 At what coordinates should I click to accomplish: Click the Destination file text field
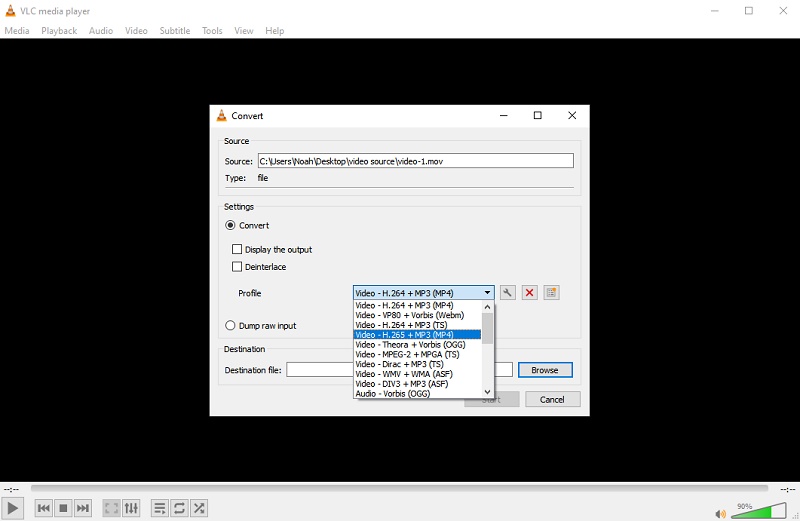click(x=399, y=370)
